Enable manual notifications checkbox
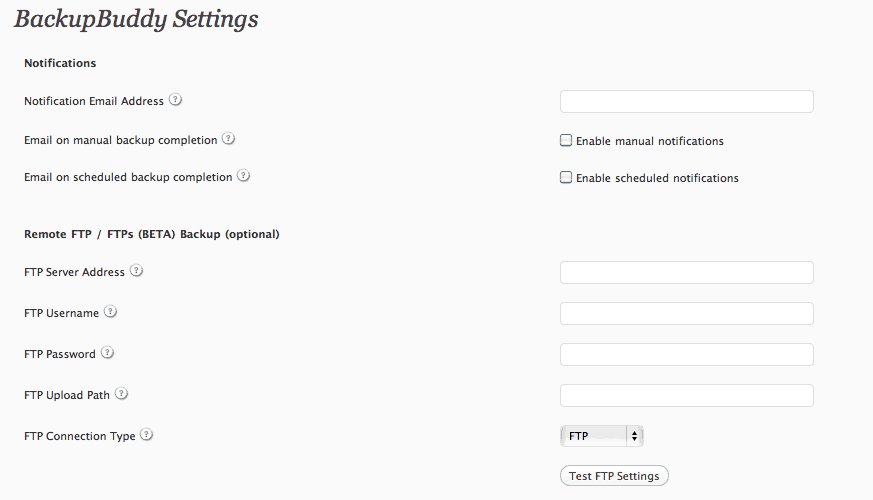Viewport: 873px width, 500px height. 566,140
